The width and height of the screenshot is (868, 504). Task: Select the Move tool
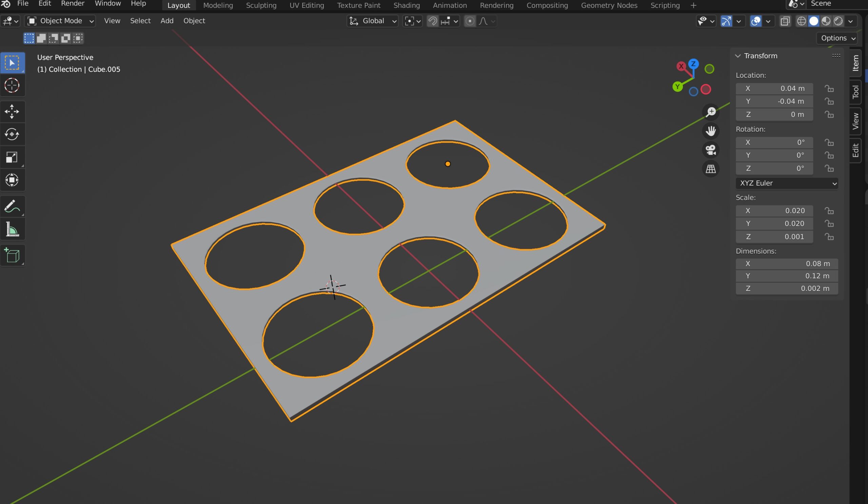[13, 111]
